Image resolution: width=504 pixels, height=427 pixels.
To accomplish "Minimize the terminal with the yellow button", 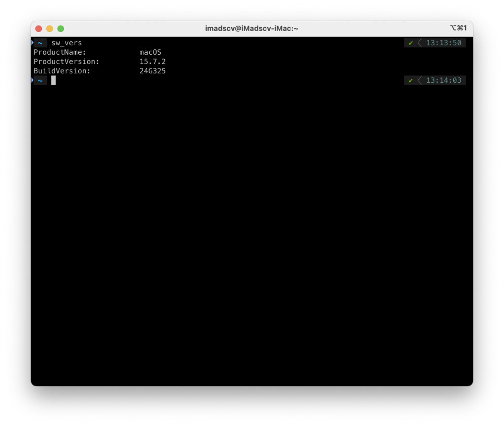I will [x=50, y=29].
